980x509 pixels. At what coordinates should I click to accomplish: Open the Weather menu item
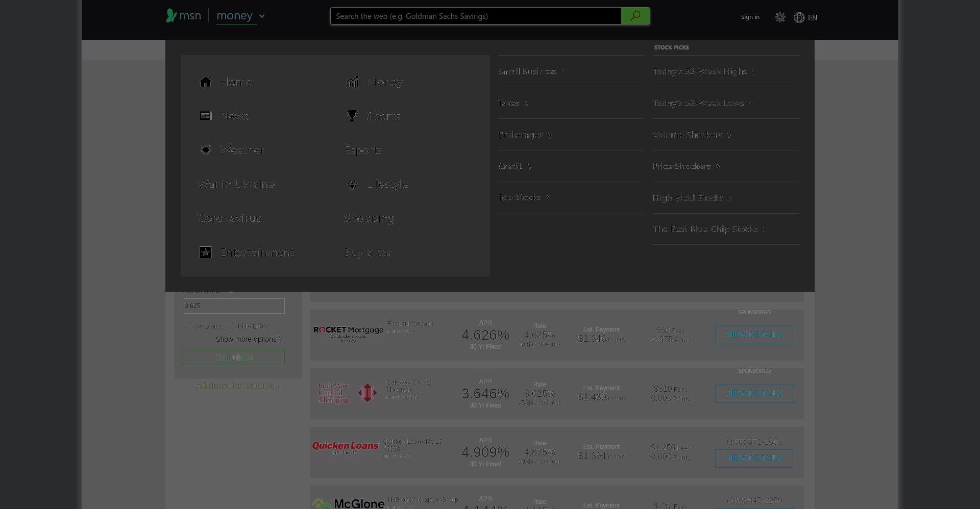tap(242, 150)
